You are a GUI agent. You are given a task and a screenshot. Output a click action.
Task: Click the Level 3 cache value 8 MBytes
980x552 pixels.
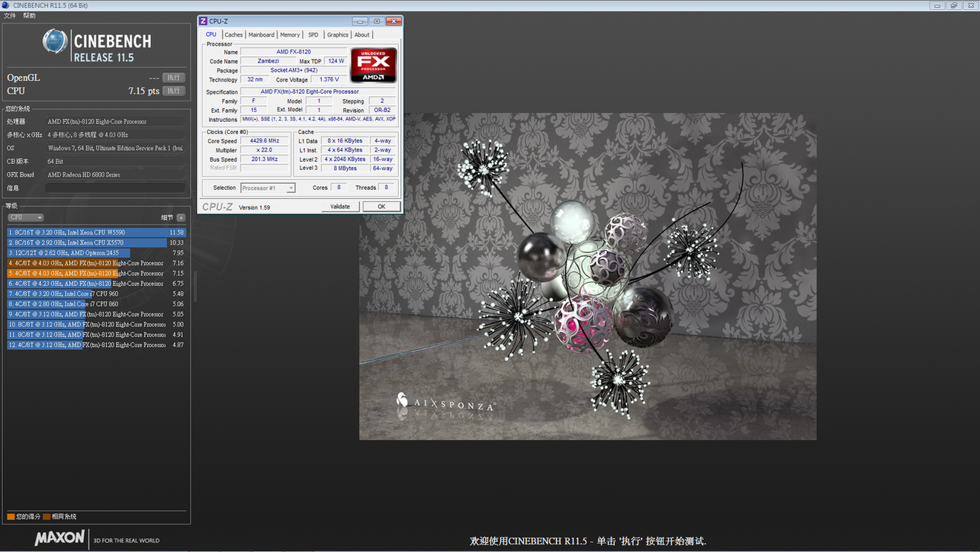click(345, 168)
